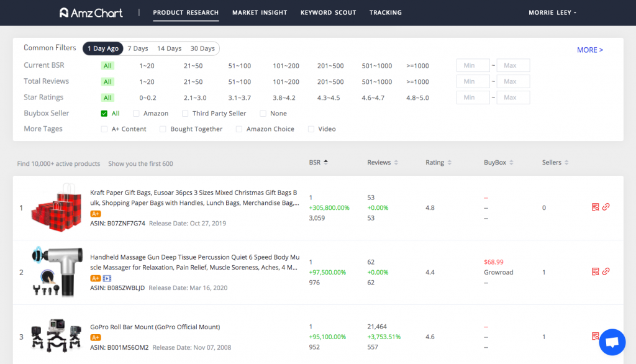Click video badge on Handheld Massage Gun
The height and width of the screenshot is (364, 636).
point(107,278)
